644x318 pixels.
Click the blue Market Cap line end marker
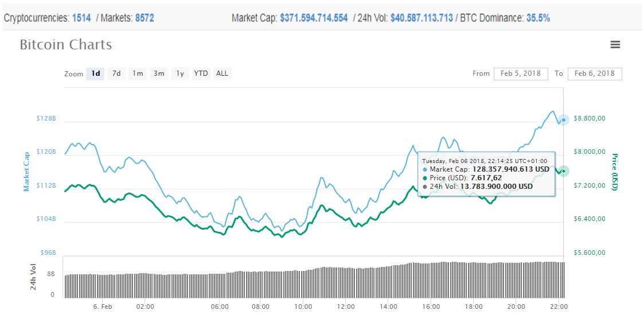tap(564, 120)
